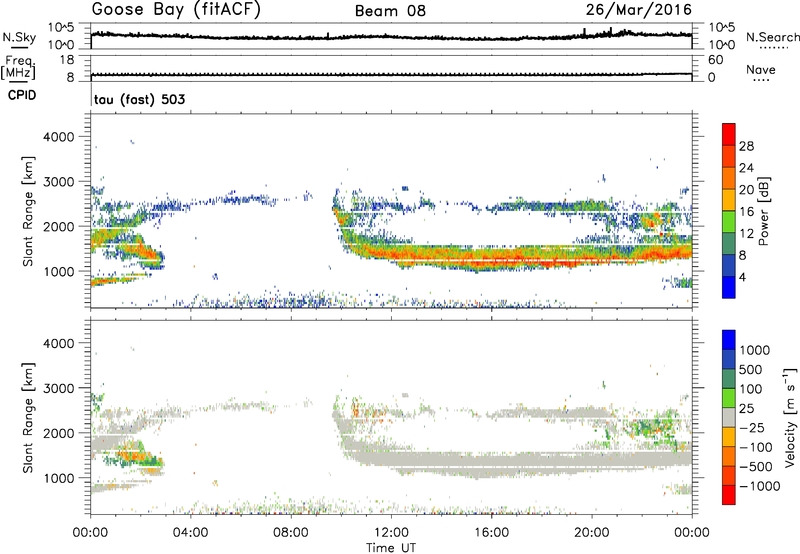Select the 'Freq. [MHz]' axis label

pos(18,67)
